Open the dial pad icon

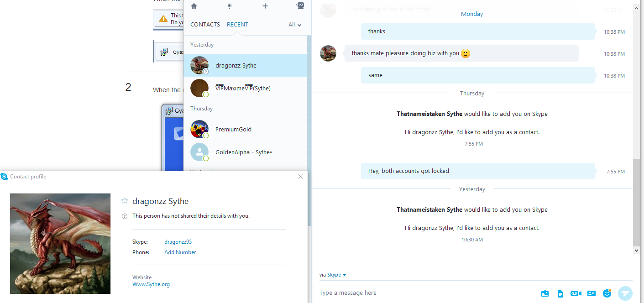coord(230,6)
